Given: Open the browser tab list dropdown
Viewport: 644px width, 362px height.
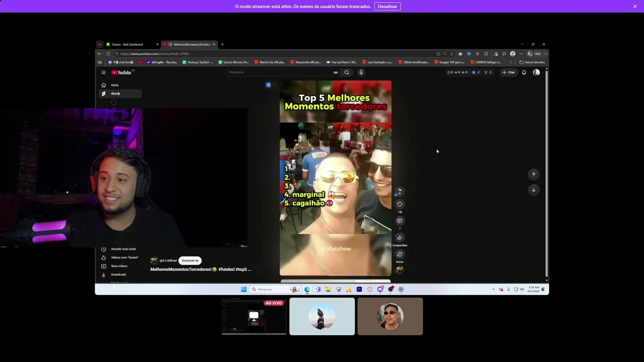Looking at the screenshot, I should point(100,44).
